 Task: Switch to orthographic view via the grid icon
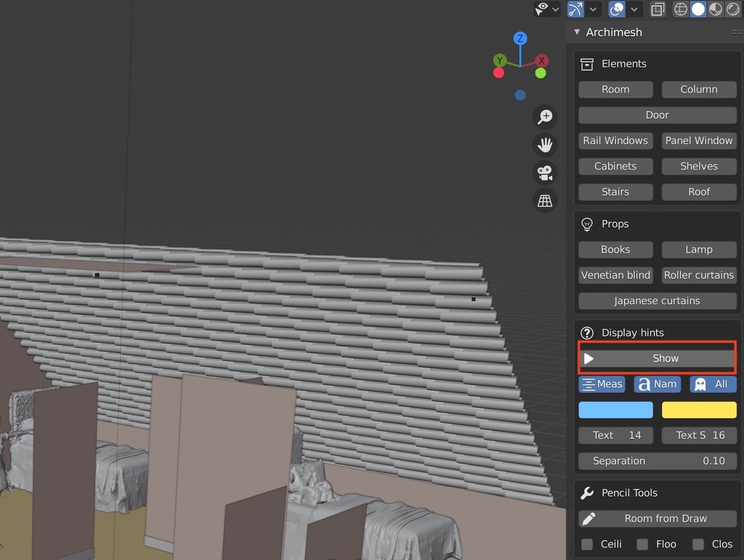tap(544, 200)
